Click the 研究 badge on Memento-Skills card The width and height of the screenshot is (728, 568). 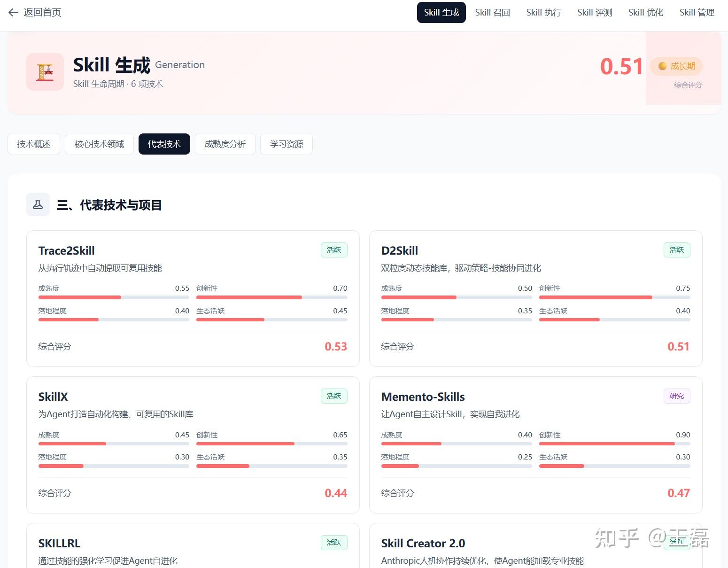[677, 396]
